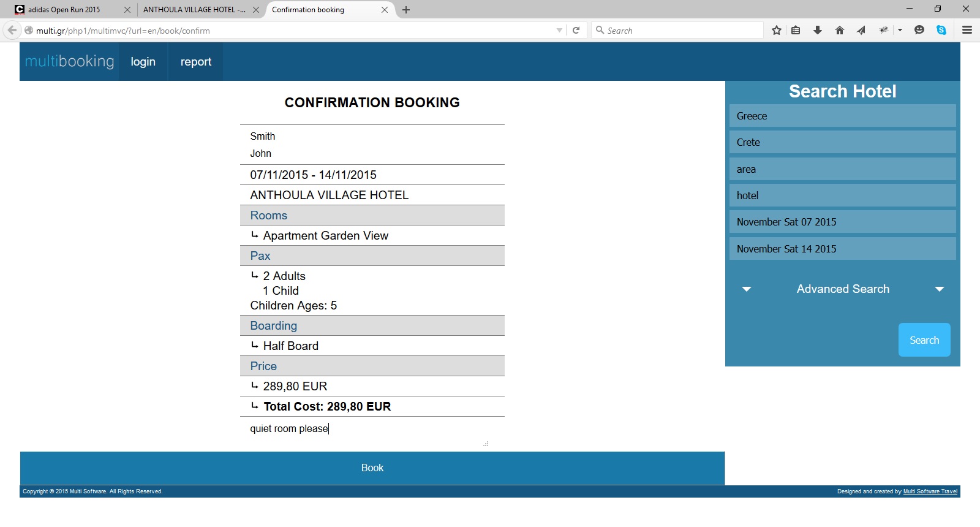Click the browser Search input box
Screen dimensions: 980x527
677,30
